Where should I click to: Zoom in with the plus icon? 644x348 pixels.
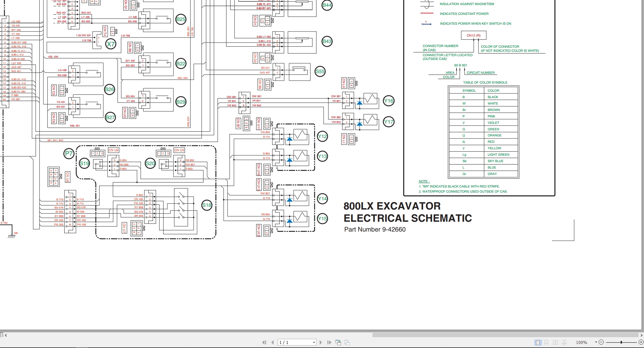641,342
